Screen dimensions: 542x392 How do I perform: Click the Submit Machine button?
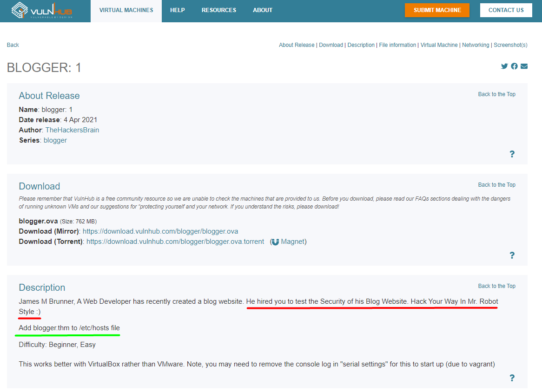(x=437, y=10)
